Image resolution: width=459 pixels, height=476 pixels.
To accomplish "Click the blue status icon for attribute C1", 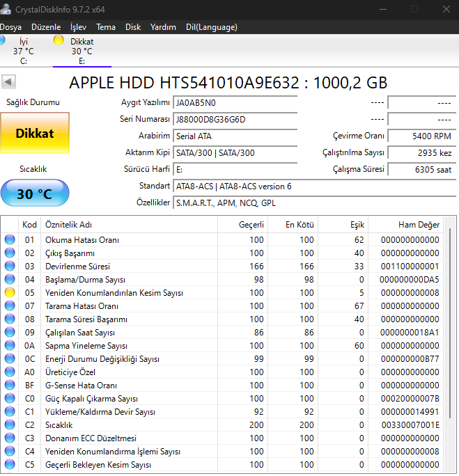I will pos(10,411).
